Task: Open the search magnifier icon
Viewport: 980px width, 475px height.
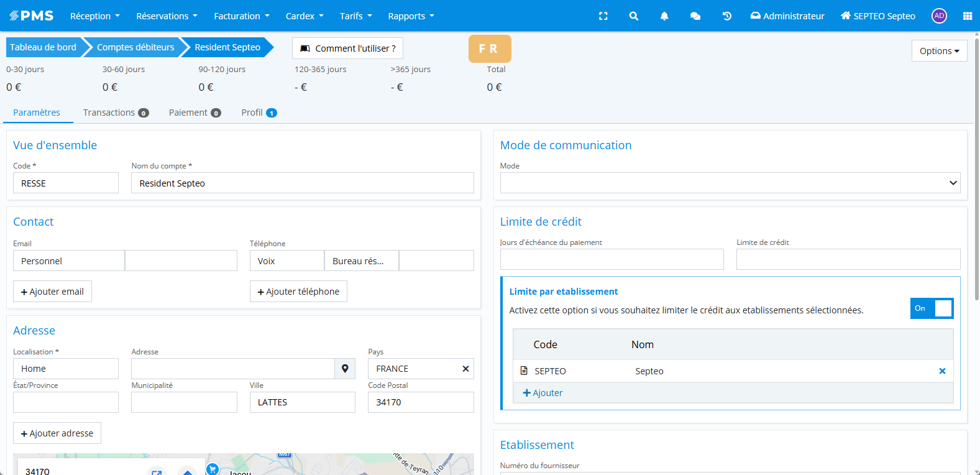Action: pos(633,16)
